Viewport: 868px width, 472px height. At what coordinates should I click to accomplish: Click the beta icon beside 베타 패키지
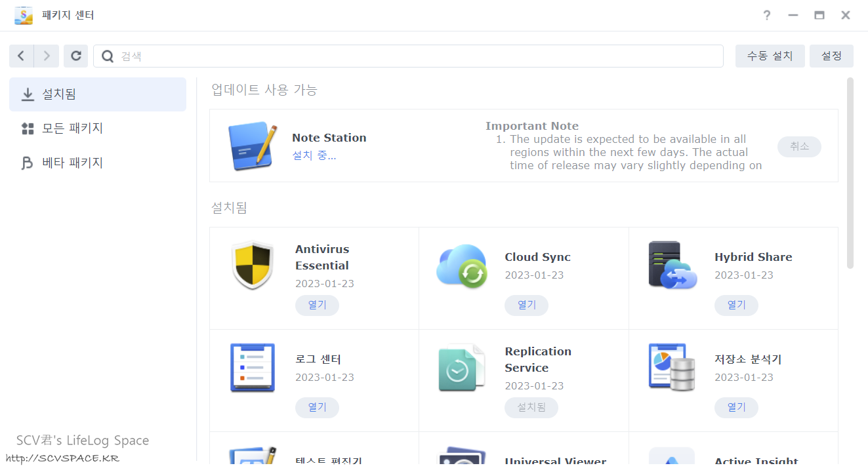pos(28,163)
